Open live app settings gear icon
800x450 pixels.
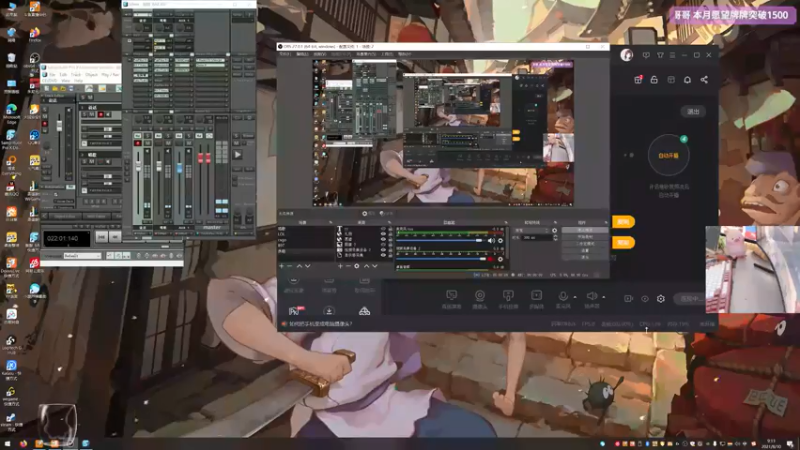click(661, 299)
